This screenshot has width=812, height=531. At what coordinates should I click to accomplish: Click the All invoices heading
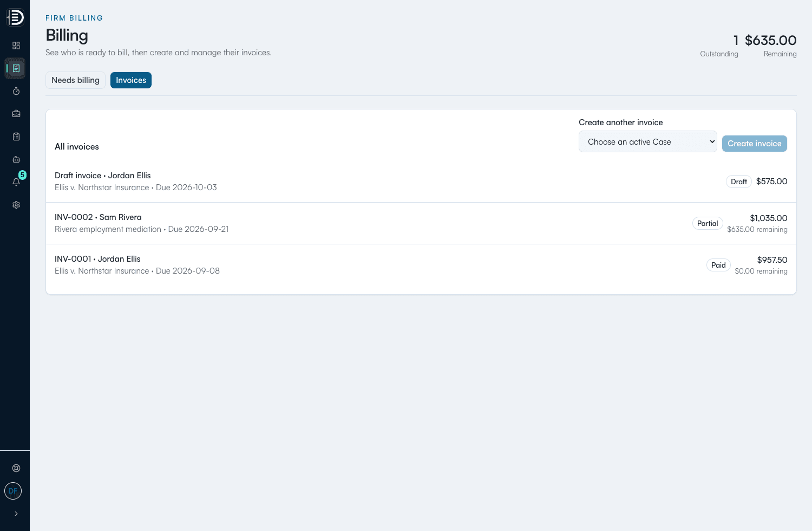coord(77,147)
